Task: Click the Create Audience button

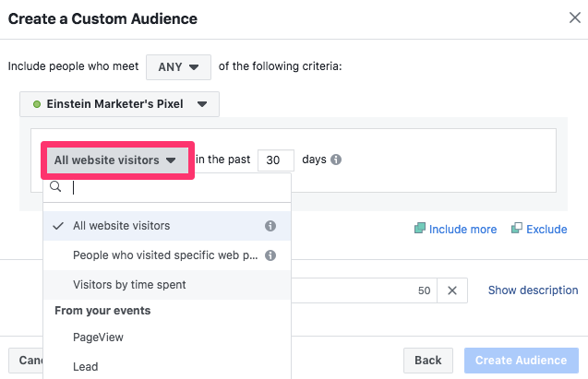Action: [522, 361]
